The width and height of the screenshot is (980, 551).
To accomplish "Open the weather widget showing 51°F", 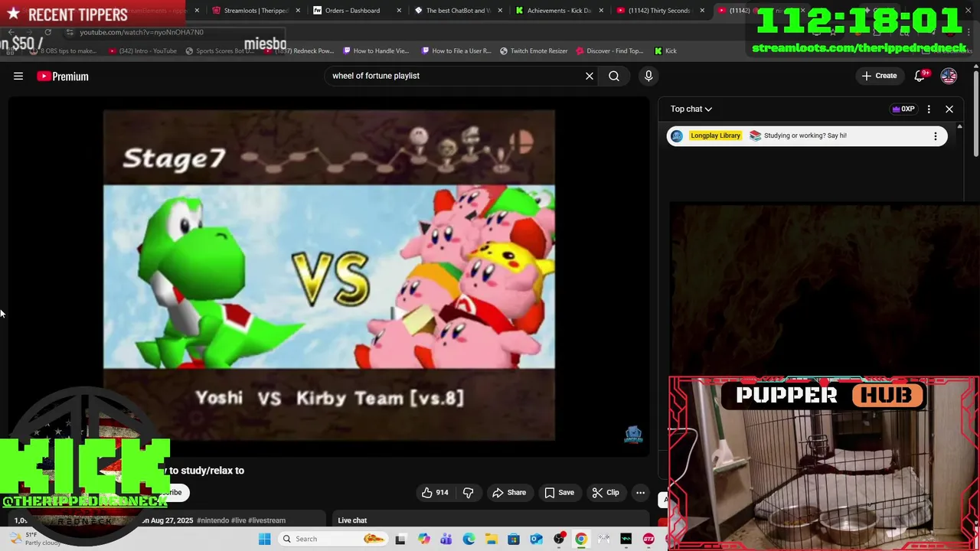I will (x=34, y=539).
